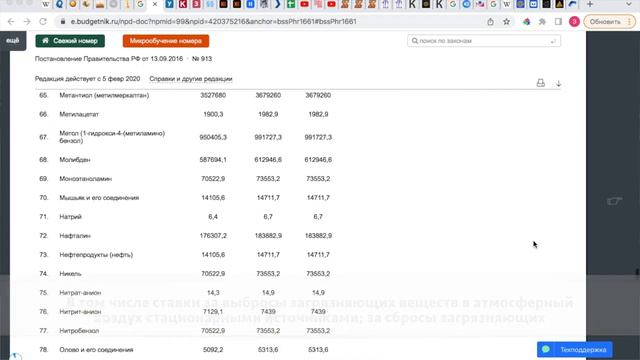Submit search with the enter arrow icon
640x360 pixels.
553,41
